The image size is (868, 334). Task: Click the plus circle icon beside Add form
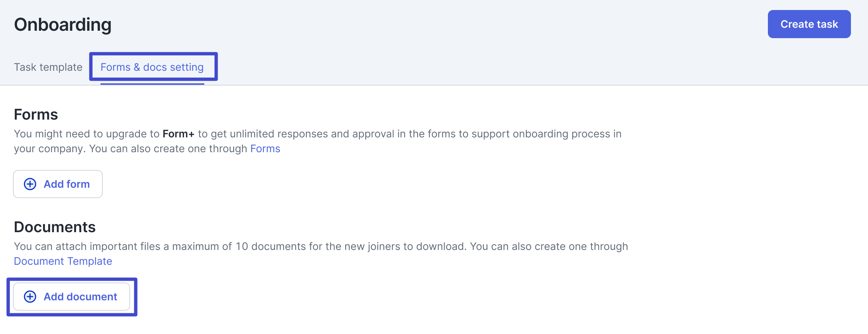click(x=30, y=184)
